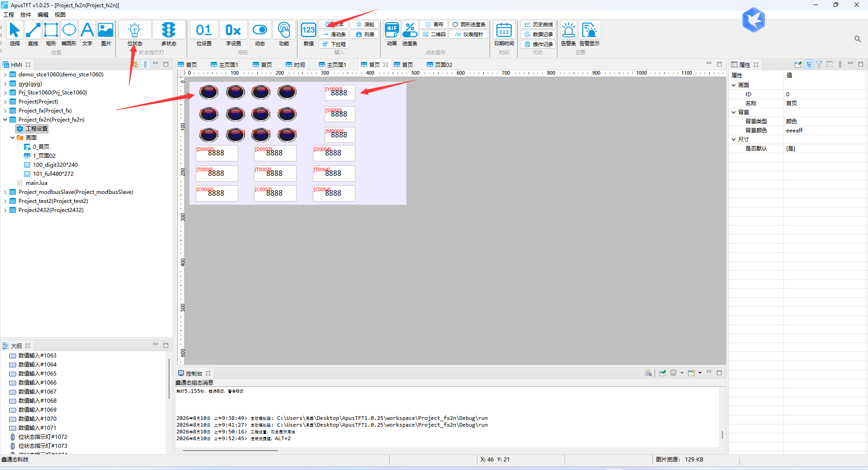Add a 多状态 multi-state indicator
The height and width of the screenshot is (470, 868).
pos(169,34)
